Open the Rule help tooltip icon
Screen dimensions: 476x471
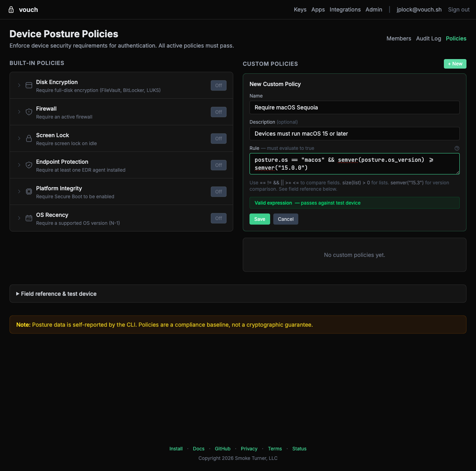pos(457,148)
